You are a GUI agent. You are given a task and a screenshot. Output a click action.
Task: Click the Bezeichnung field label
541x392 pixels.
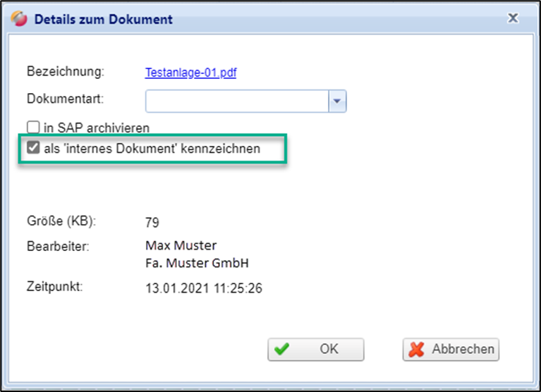tap(65, 71)
